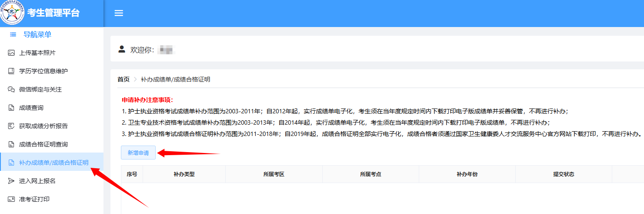Open 微信绑定与关注 via its WeChat icon

(x=11, y=89)
